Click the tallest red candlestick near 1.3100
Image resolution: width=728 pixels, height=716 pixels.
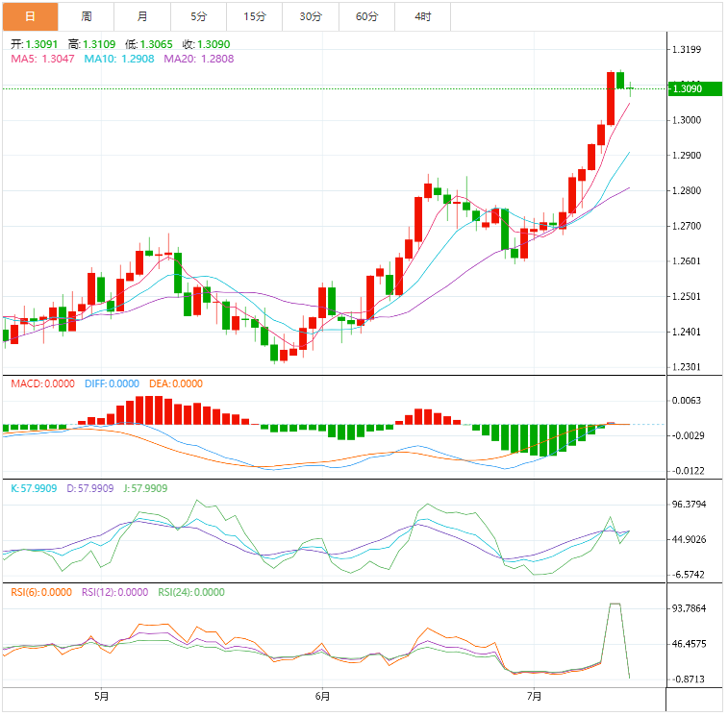tap(611, 98)
